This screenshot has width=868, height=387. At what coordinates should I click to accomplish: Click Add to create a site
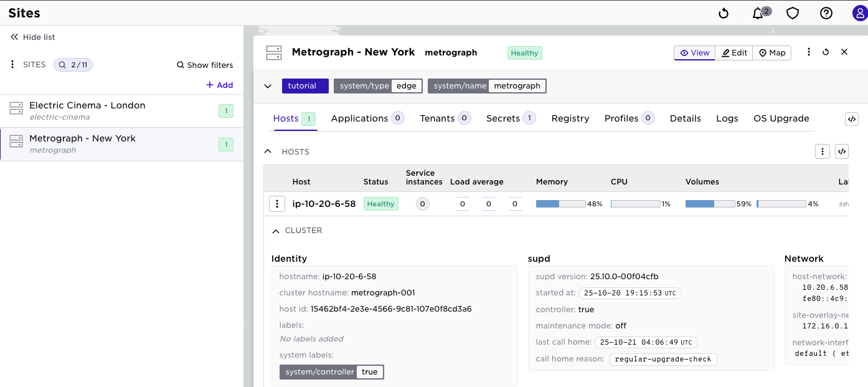pyautogui.click(x=219, y=85)
